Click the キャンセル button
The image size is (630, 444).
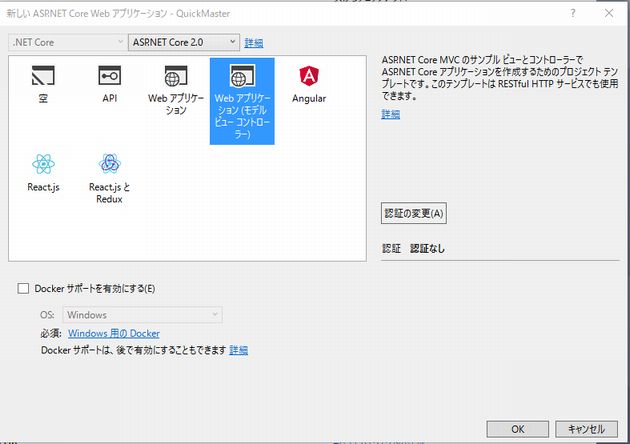click(x=586, y=429)
